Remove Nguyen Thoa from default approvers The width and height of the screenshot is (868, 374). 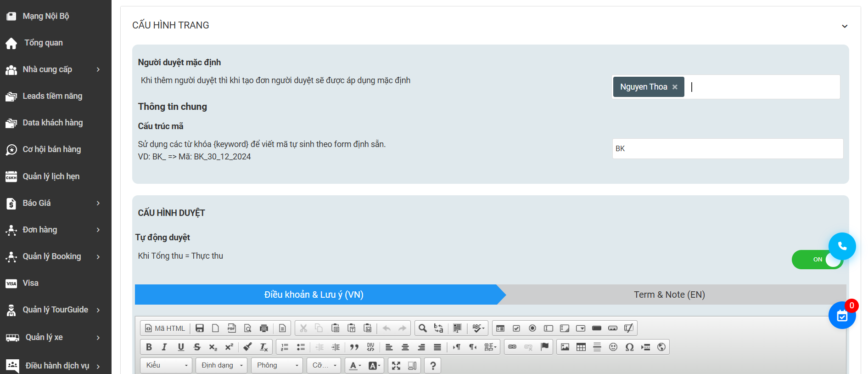675,87
